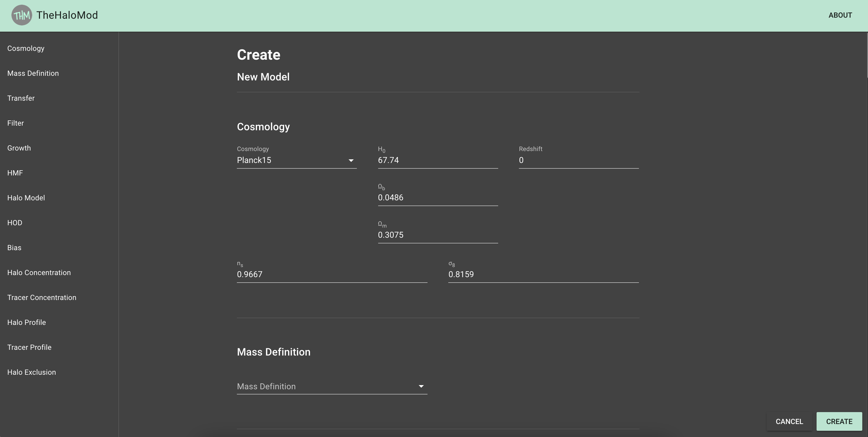Select the HMF sidebar entry
This screenshot has height=437, width=868.
coord(15,173)
